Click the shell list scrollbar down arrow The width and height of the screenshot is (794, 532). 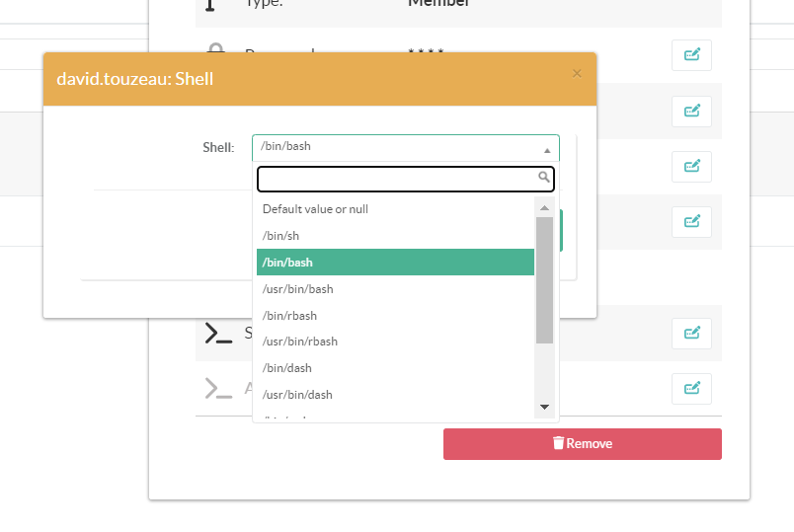pyautogui.click(x=544, y=407)
